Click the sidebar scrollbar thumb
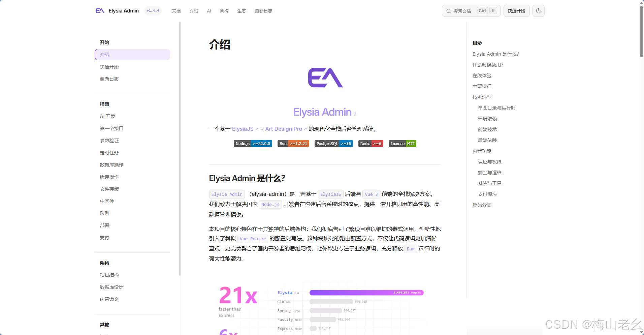 tap(180, 148)
